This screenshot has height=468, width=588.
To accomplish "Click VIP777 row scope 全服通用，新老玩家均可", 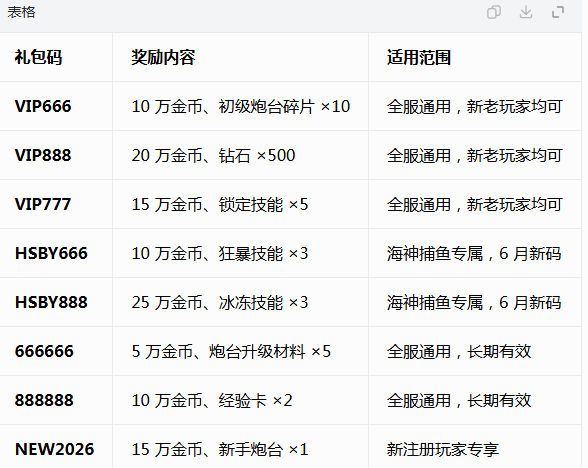I will coord(475,204).
